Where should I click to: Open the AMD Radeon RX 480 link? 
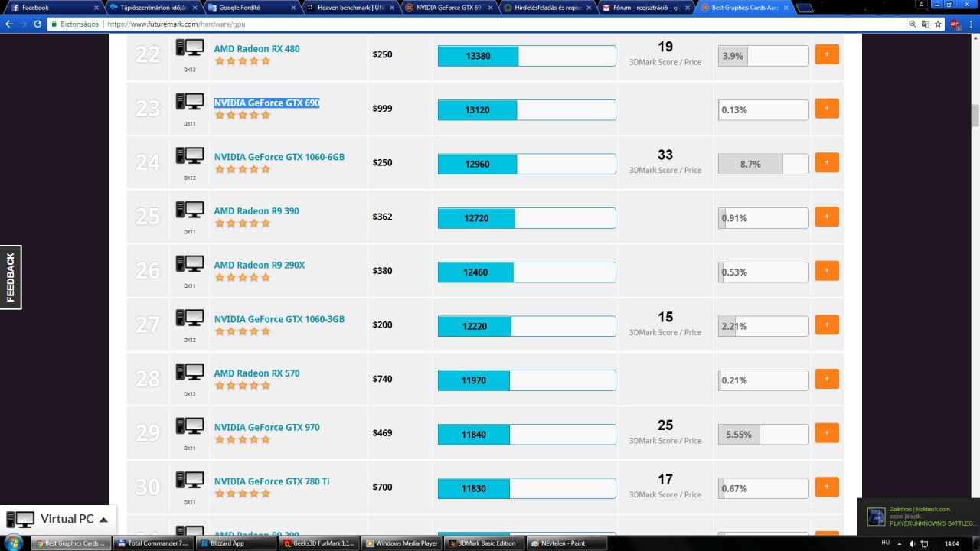click(x=257, y=49)
